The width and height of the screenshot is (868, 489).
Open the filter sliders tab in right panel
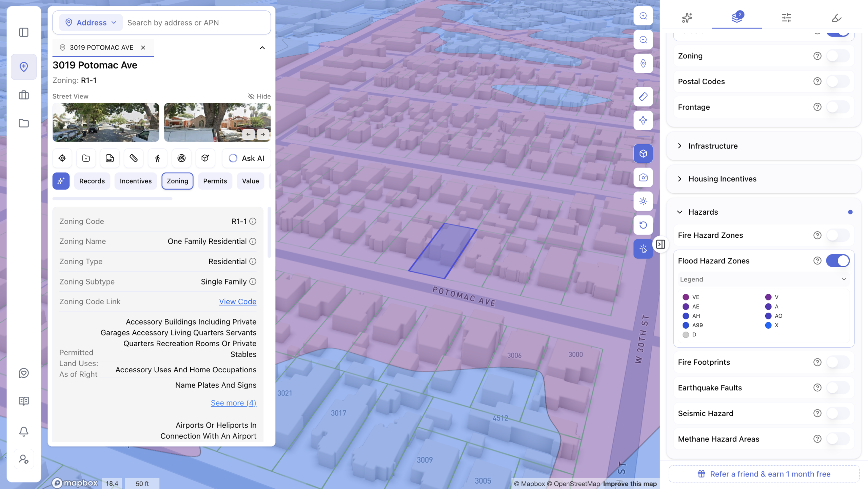click(787, 18)
